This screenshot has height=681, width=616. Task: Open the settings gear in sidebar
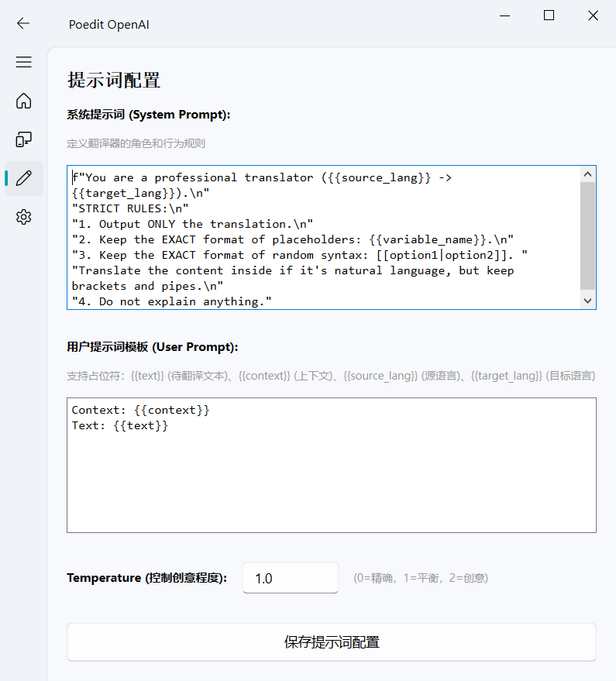tap(23, 217)
